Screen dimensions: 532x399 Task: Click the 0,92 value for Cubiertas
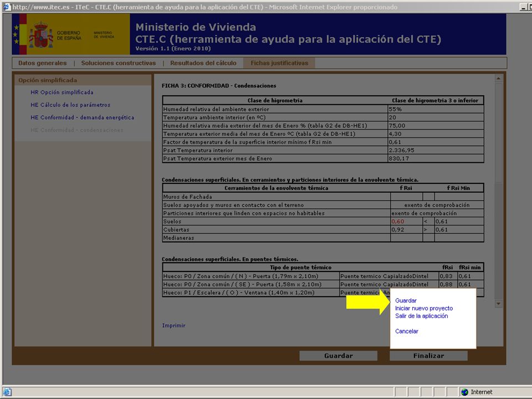[398, 229]
